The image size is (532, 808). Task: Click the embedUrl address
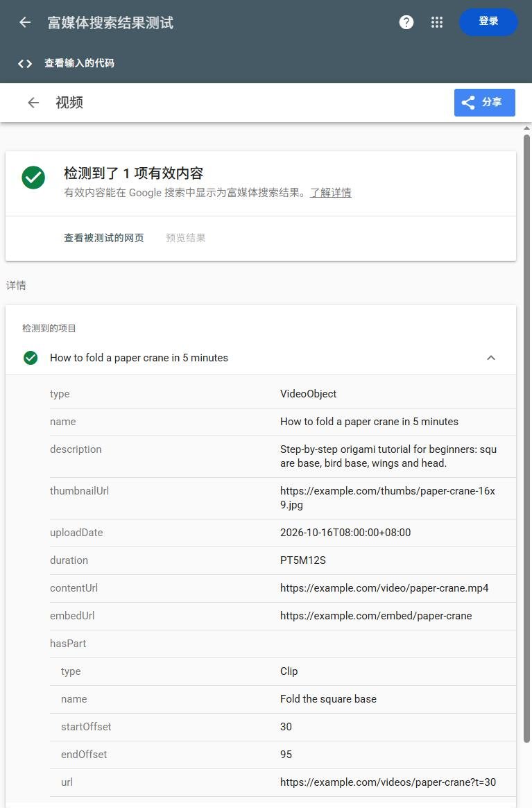377,616
